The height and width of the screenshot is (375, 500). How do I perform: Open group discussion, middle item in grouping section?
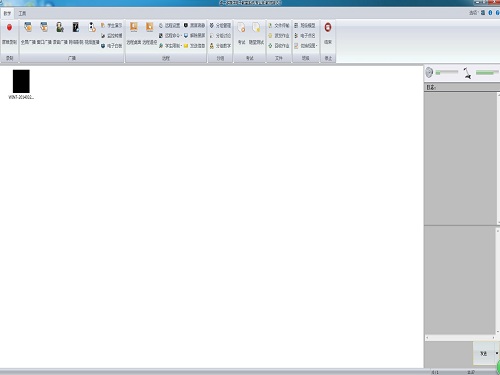tap(220, 35)
